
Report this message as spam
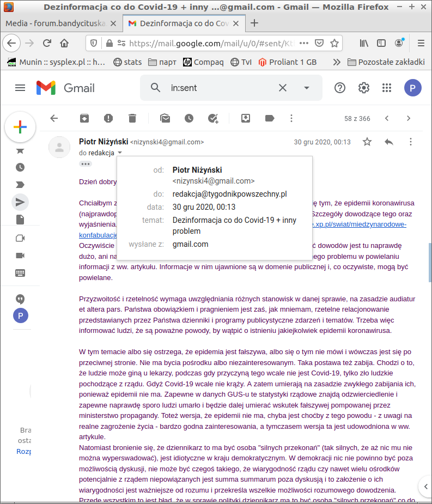108,118
